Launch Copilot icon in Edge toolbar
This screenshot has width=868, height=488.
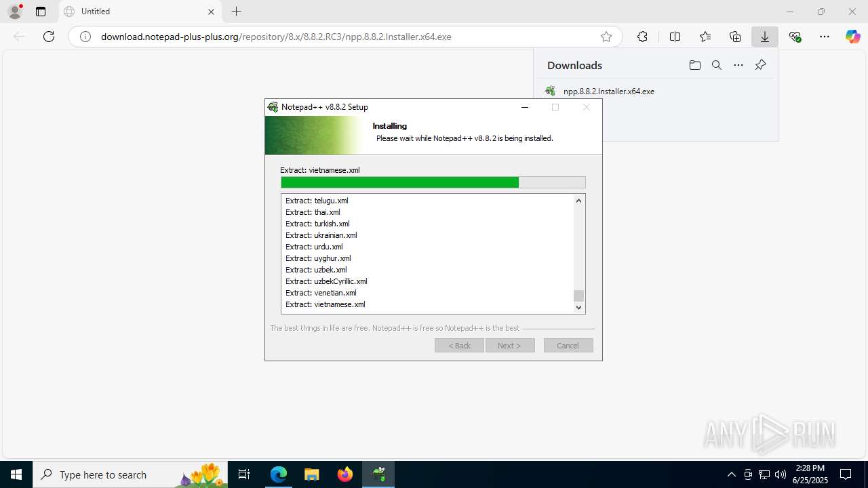(853, 37)
